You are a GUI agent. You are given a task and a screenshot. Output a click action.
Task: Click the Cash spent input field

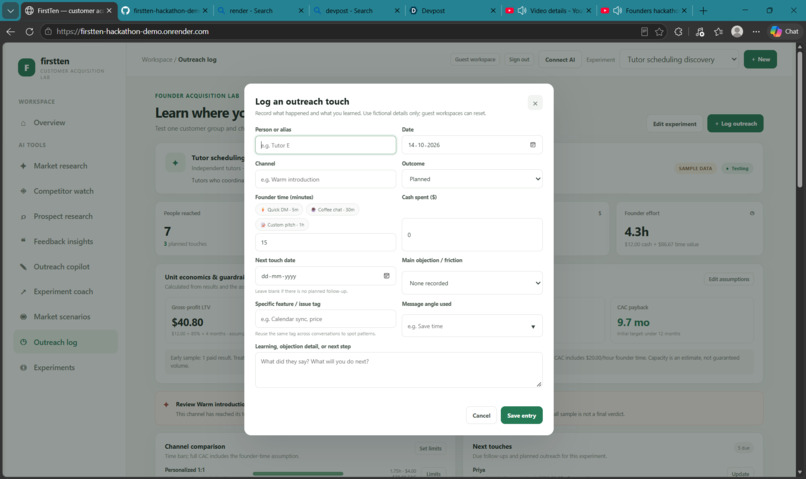472,235
